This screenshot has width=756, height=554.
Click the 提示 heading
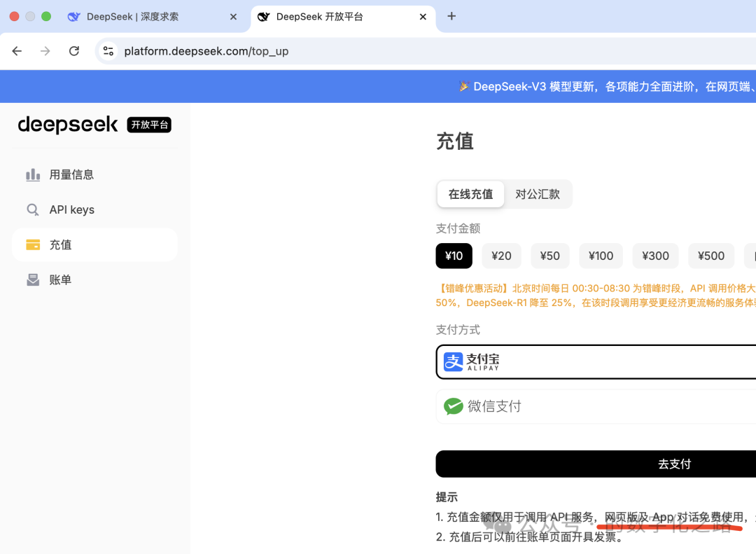pos(447,497)
